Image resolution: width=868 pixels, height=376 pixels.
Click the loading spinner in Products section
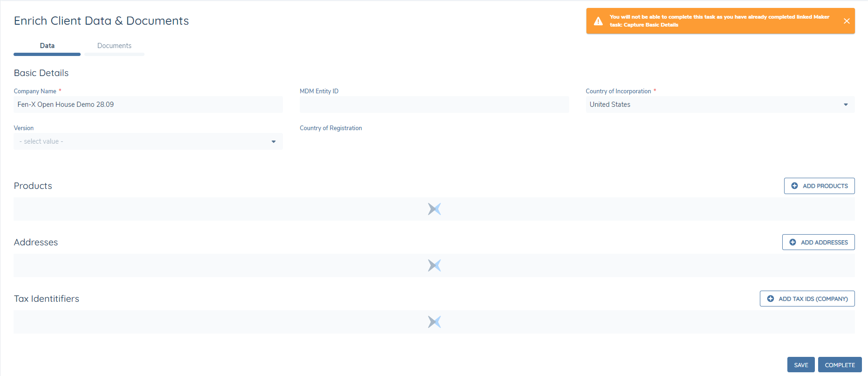pos(434,209)
